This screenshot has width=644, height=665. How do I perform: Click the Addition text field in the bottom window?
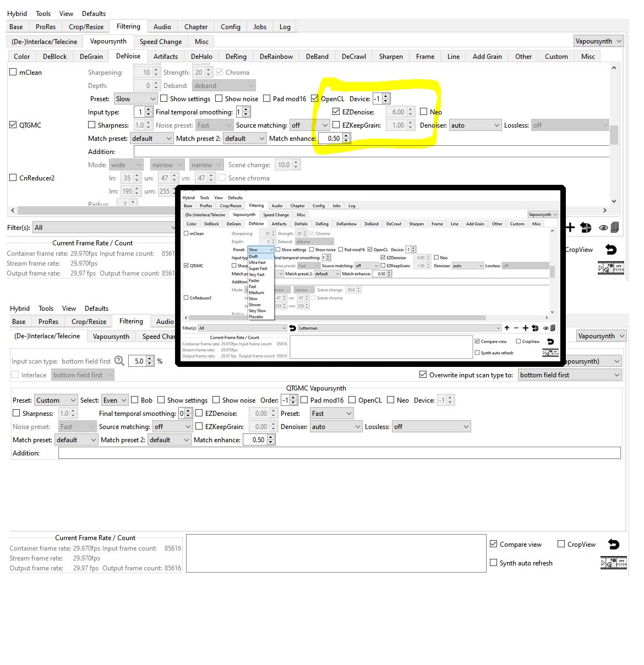(x=339, y=453)
